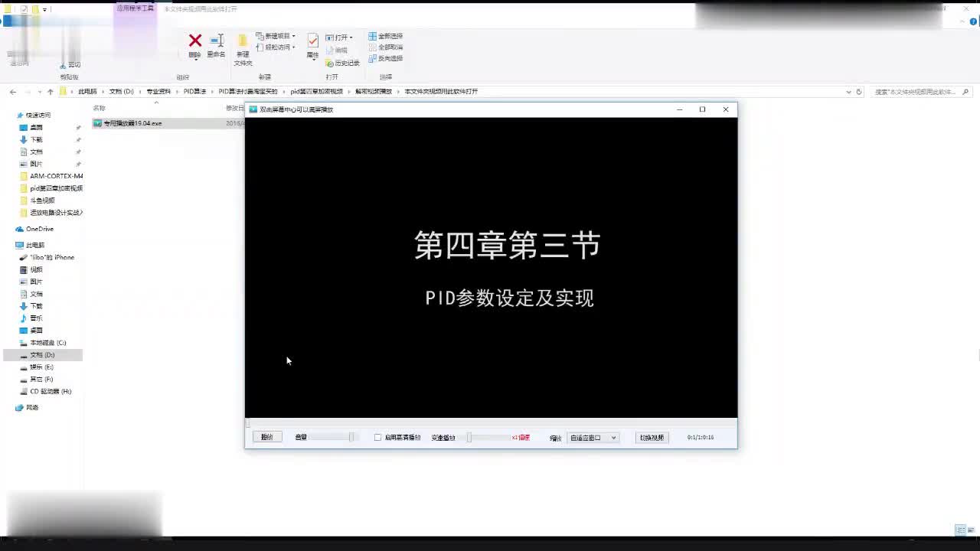980x551 pixels.
Task: Click PID算法 in the address breadcrumb
Action: (194, 92)
